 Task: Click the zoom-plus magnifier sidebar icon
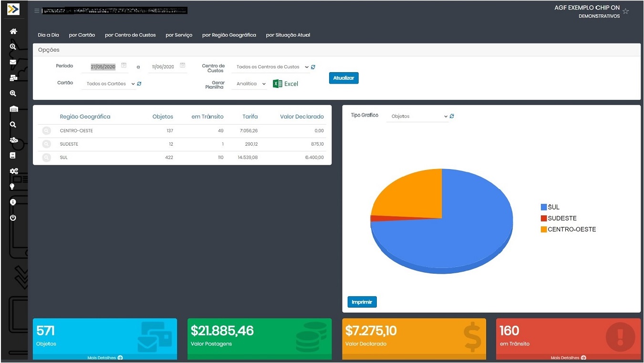coord(13,94)
